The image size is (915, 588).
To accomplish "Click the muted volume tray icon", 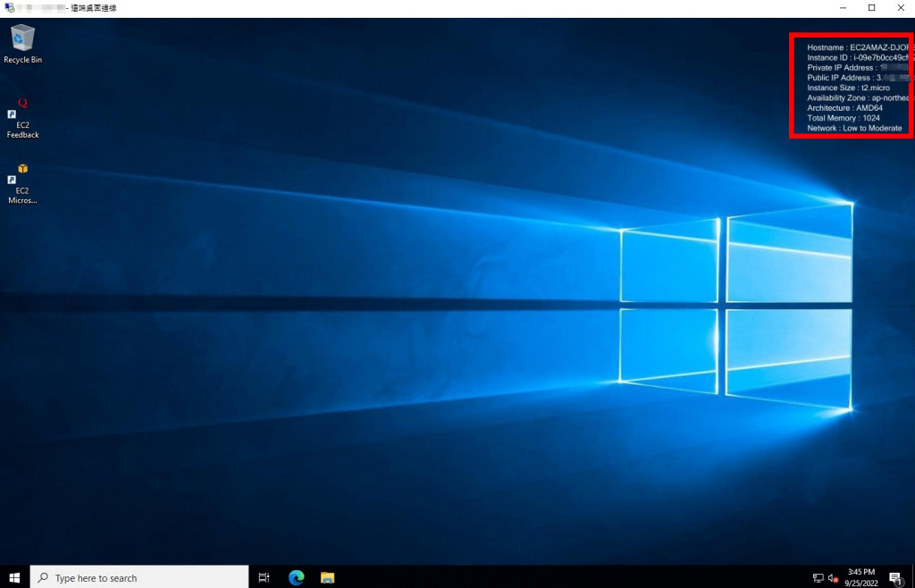I will [x=834, y=578].
